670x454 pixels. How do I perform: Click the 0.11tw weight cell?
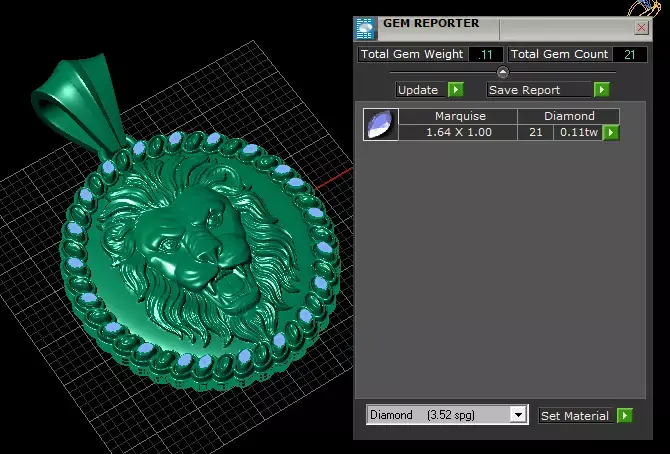[579, 133]
